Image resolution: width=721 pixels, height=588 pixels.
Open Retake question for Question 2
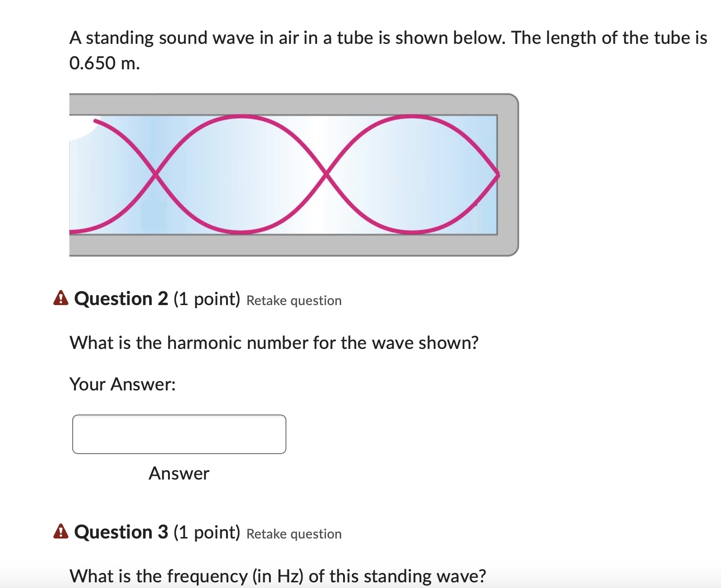point(293,300)
